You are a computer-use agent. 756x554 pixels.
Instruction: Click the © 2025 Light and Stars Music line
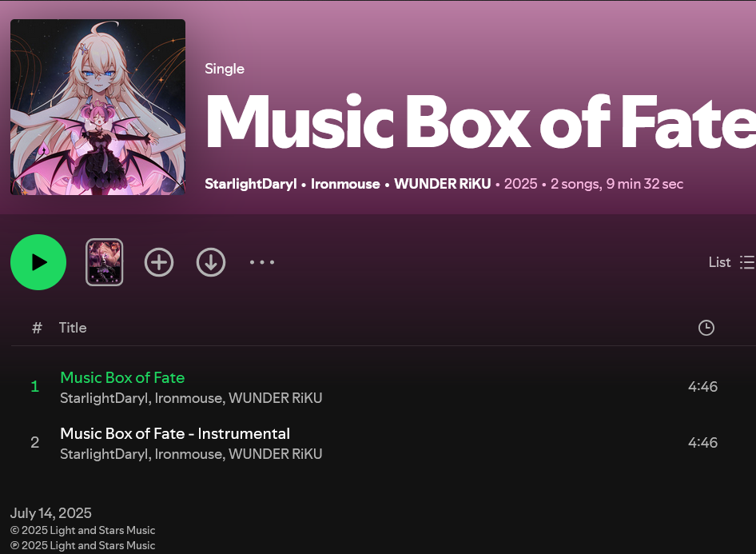[83, 530]
